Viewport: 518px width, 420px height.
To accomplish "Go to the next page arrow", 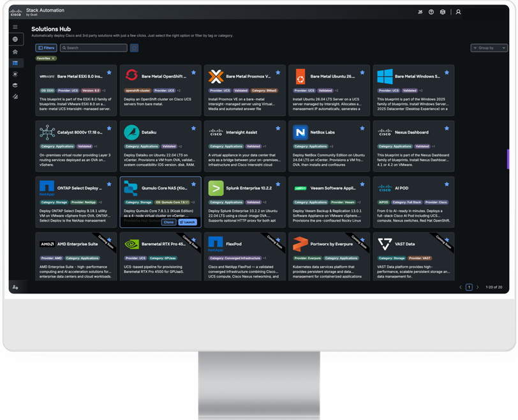I will tap(477, 287).
